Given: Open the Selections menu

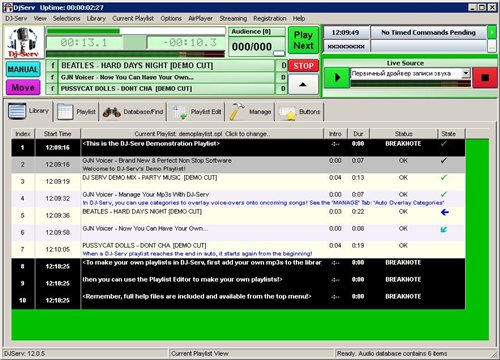Looking at the screenshot, I should click(66, 18).
